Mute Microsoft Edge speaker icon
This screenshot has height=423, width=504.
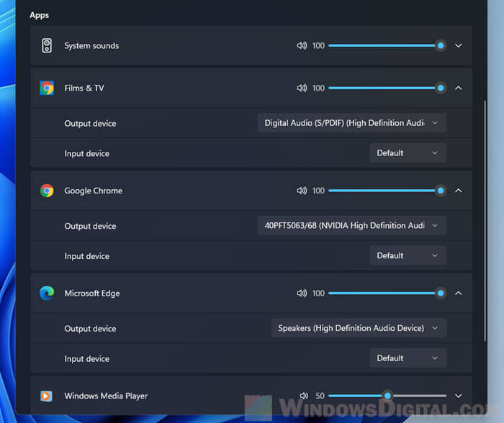(302, 294)
